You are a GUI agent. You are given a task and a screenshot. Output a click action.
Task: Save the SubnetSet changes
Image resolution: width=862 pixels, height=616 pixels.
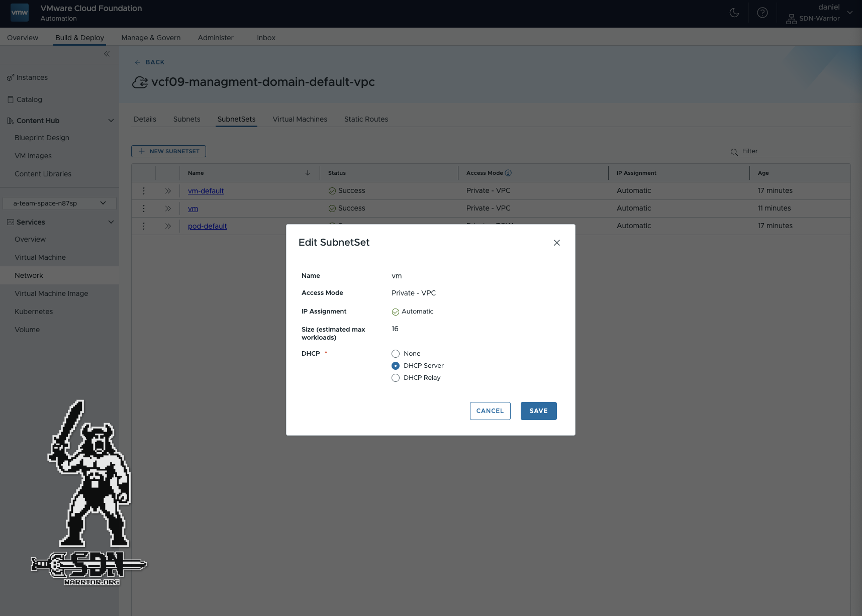point(538,411)
